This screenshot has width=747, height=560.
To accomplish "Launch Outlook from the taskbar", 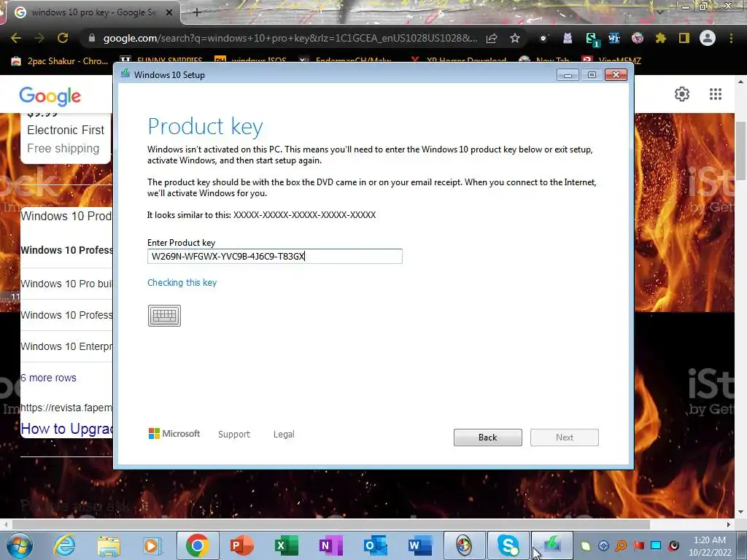I will [375, 545].
